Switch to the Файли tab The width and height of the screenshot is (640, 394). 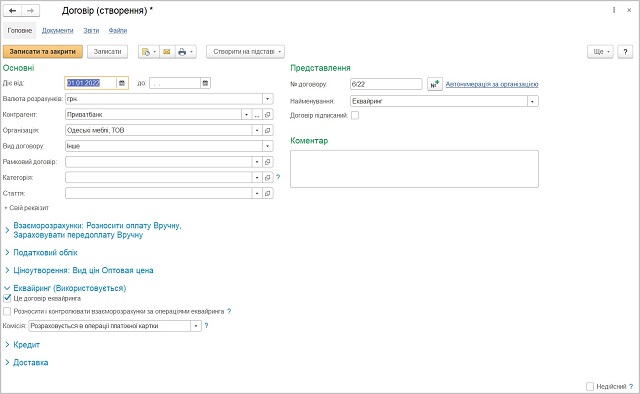(x=118, y=31)
